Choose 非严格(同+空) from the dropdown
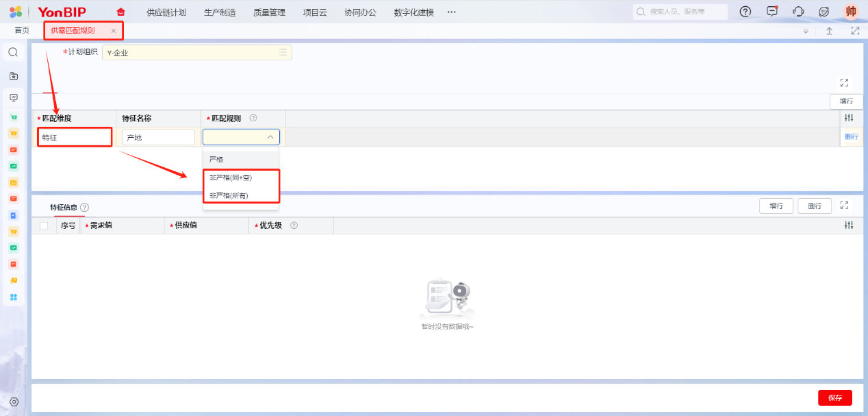 click(x=231, y=178)
